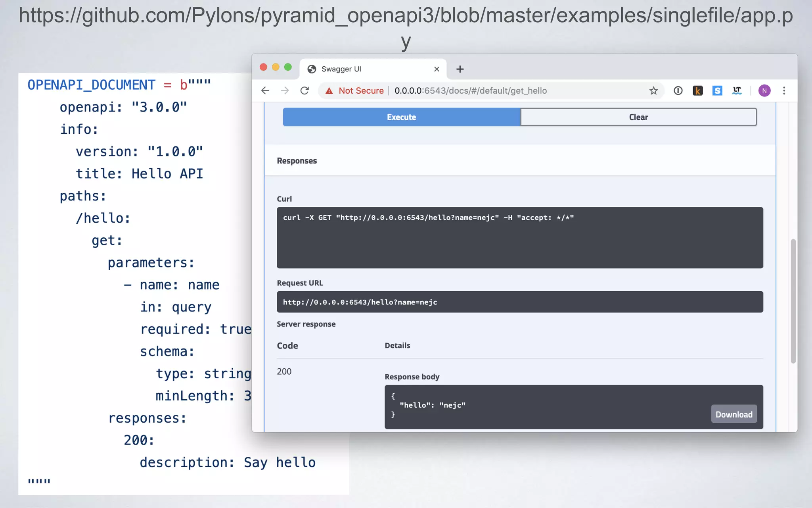Close the Swagger UI tab
Screen dimensions: 812x508
pos(437,69)
